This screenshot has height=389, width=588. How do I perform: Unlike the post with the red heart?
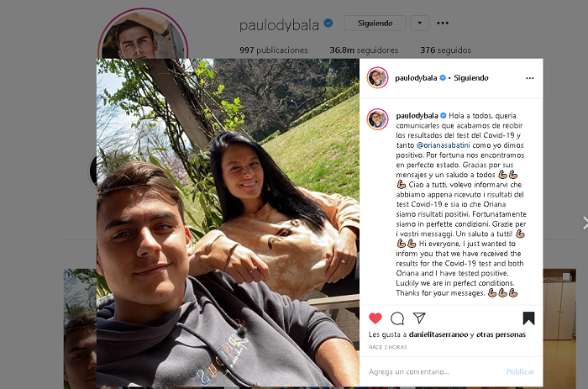[375, 318]
